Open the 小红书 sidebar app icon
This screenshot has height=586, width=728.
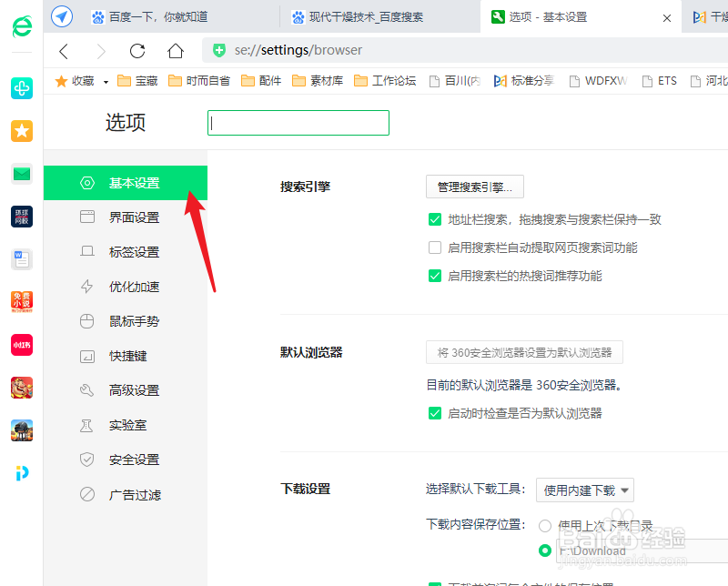[x=22, y=345]
